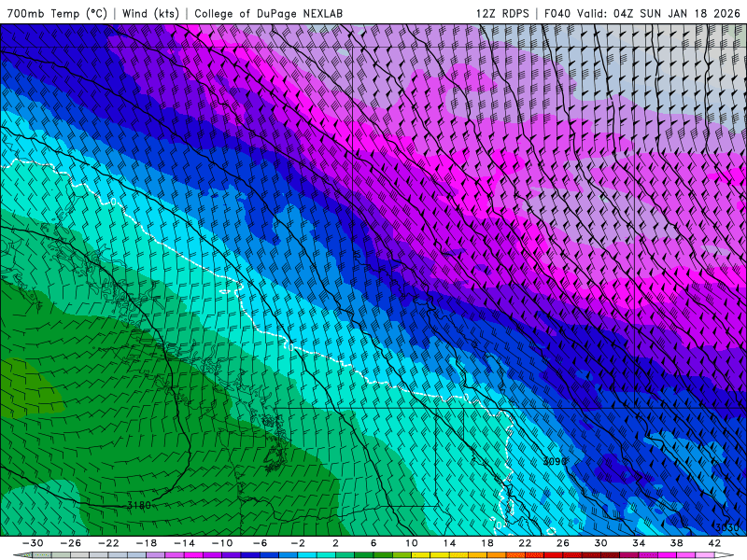Click the "Valid: 04Z SUN JAN 18 2026" text

[658, 13]
